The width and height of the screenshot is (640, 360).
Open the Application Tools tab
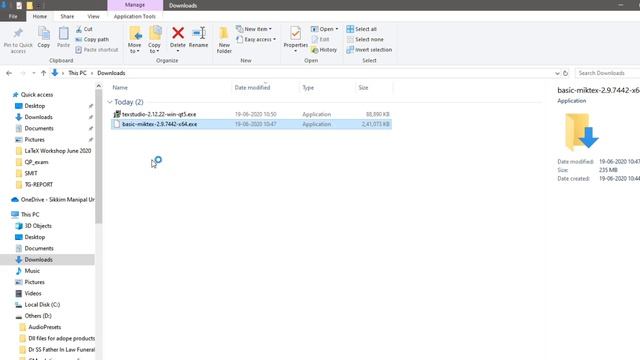pyautogui.click(x=135, y=16)
